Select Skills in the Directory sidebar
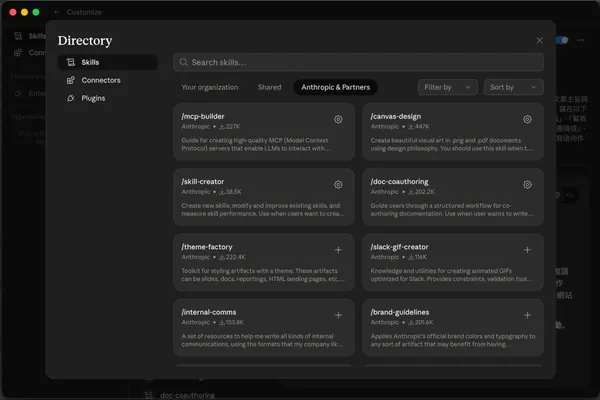 coord(108,62)
